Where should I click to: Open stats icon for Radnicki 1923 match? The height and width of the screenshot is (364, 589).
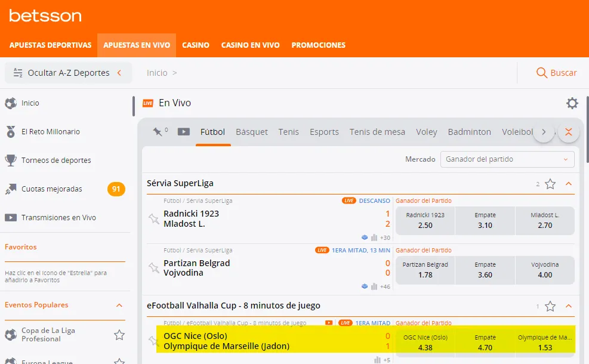click(x=374, y=237)
